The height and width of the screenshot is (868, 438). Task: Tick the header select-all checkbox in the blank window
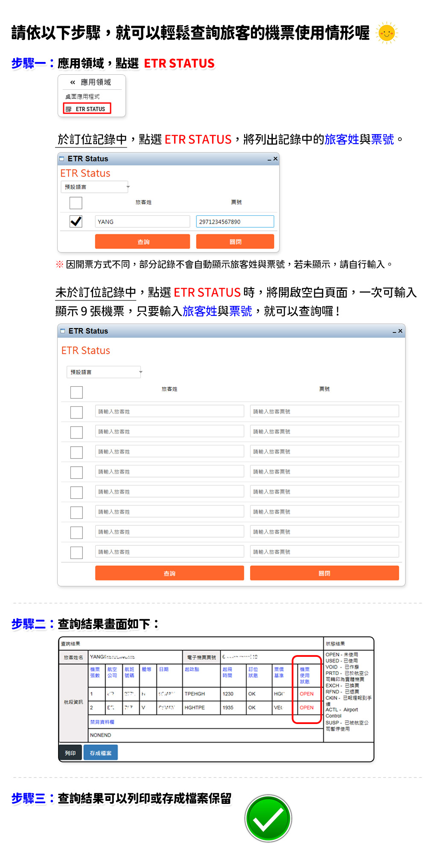[76, 392]
